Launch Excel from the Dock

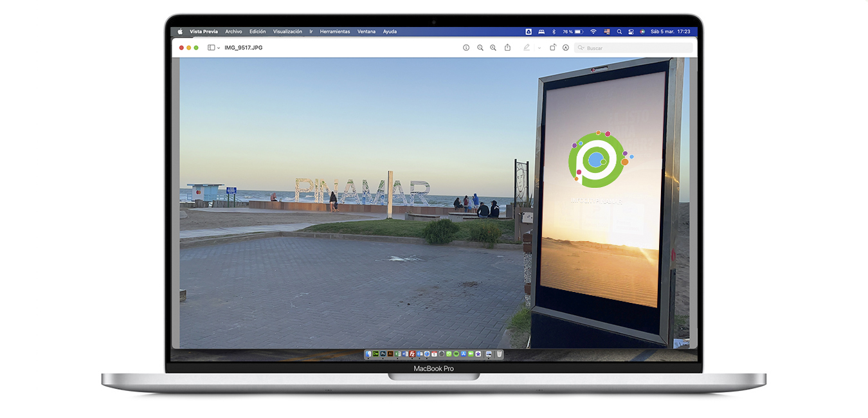397,354
